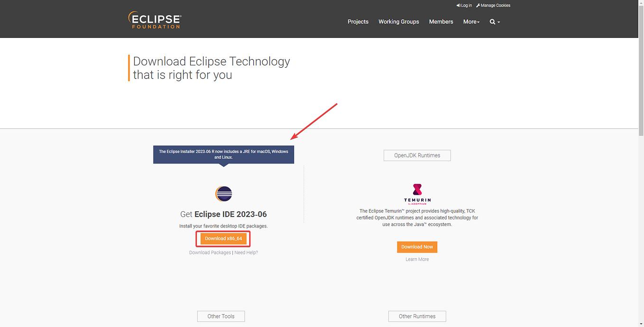Image resolution: width=644 pixels, height=327 pixels.
Task: Select Projects in the navigation bar
Action: [358, 21]
